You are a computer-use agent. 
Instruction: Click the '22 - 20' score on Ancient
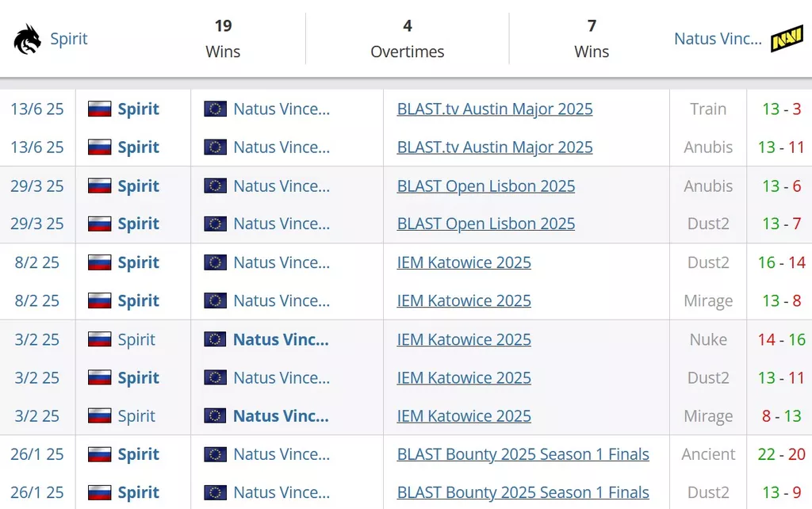tap(782, 454)
